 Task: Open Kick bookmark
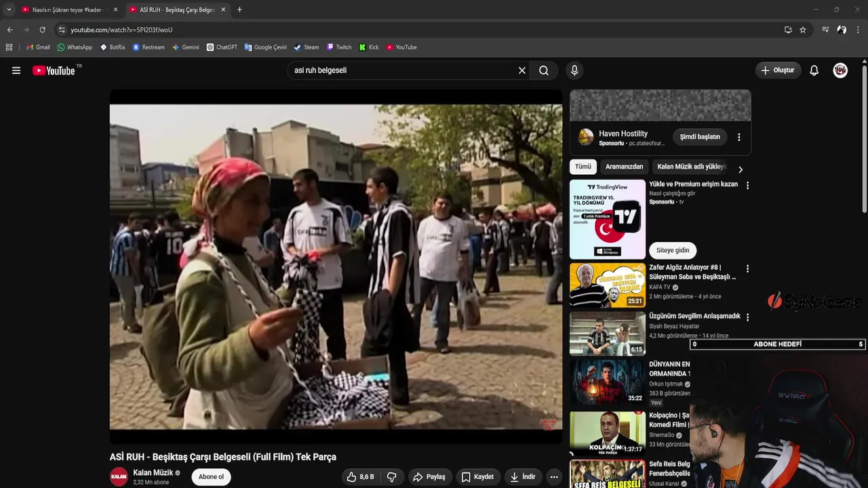369,47
